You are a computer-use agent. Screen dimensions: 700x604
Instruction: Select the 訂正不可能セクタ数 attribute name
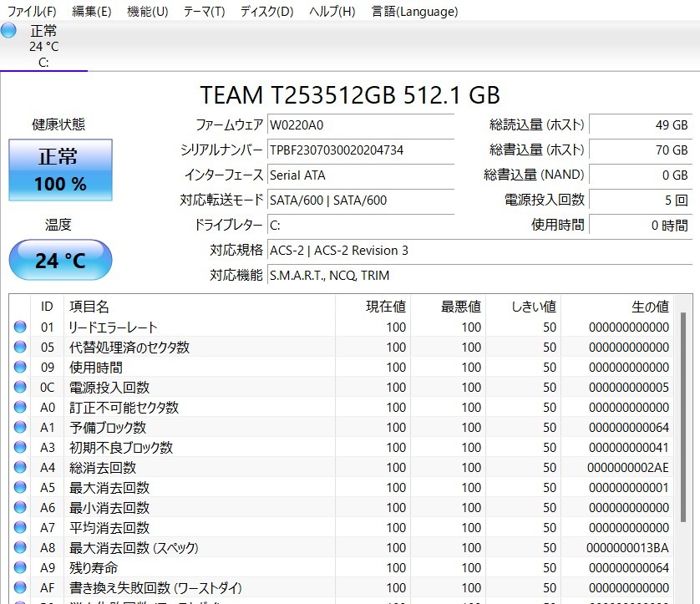tap(124, 408)
